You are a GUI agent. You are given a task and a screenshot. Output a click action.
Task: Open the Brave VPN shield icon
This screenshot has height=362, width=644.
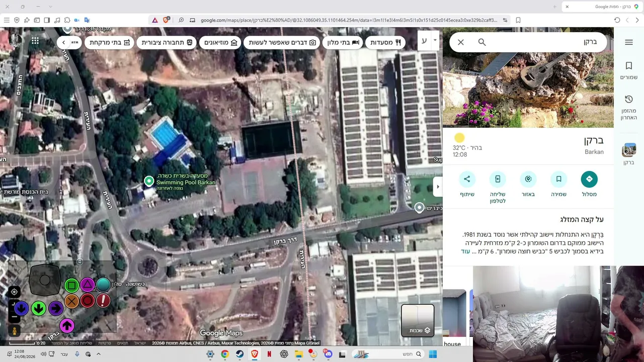click(x=17, y=20)
